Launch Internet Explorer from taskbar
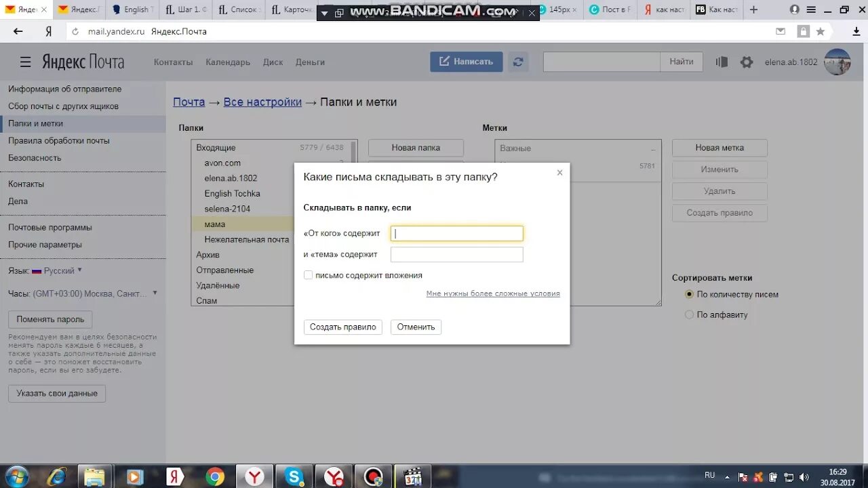This screenshot has width=868, height=488. click(x=57, y=476)
